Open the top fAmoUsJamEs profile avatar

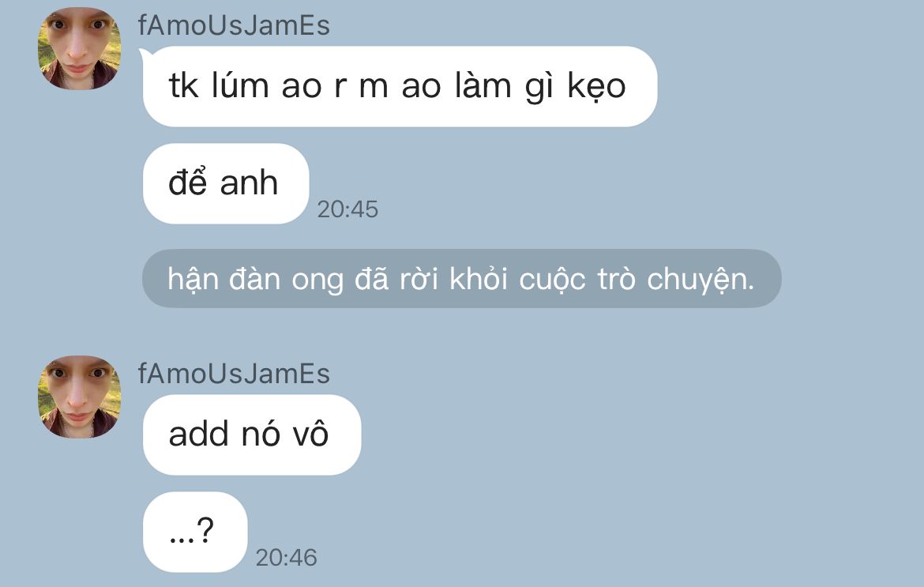point(79,48)
